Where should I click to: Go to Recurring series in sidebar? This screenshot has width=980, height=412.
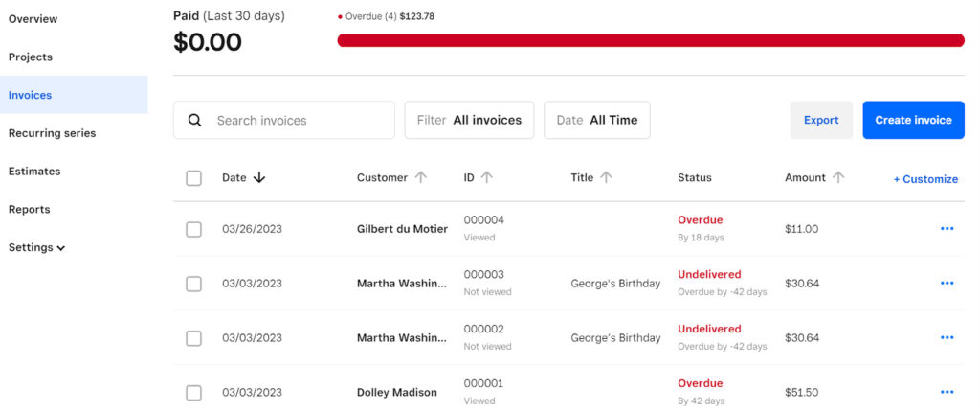[52, 133]
